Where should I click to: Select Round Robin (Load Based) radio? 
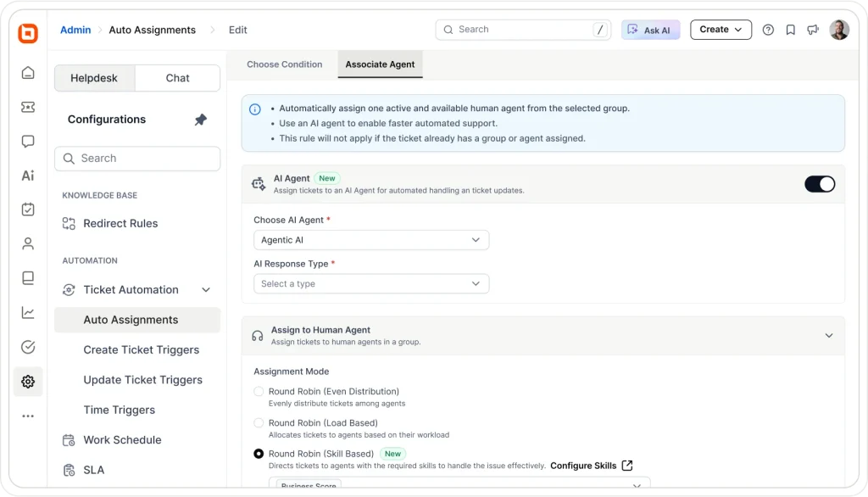click(x=259, y=422)
